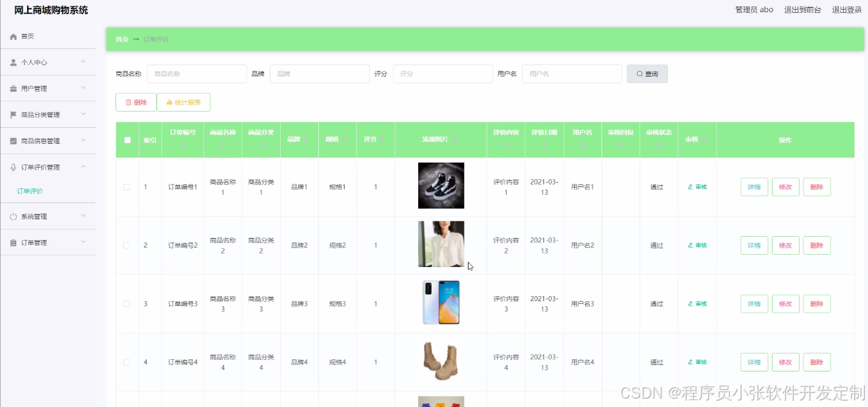
Task: Click 删除 for 订单编号4
Action: 817,362
